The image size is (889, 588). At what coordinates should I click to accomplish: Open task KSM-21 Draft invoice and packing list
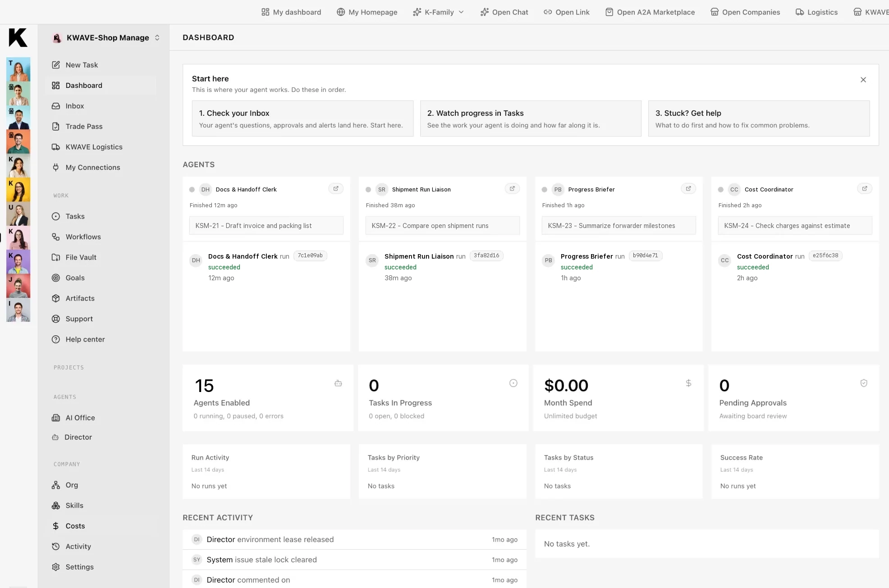(x=266, y=226)
